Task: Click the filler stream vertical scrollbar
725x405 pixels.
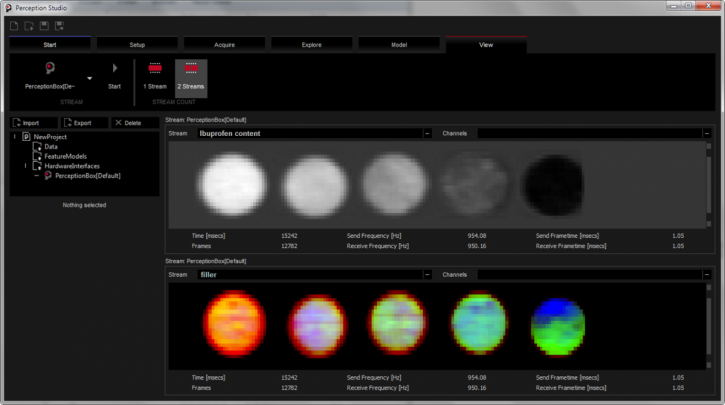Action: [x=709, y=326]
